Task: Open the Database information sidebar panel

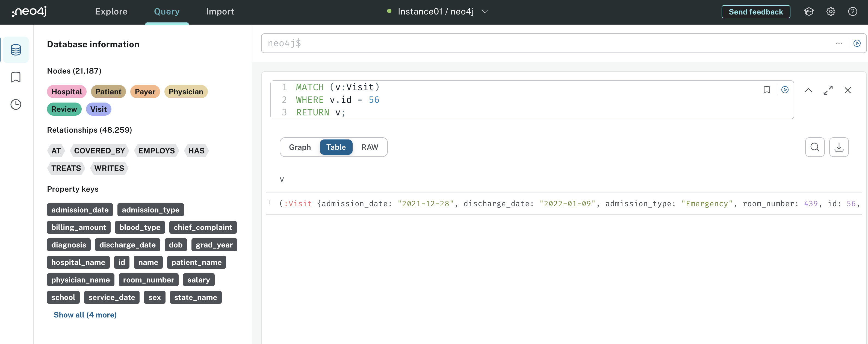Action: [x=16, y=49]
